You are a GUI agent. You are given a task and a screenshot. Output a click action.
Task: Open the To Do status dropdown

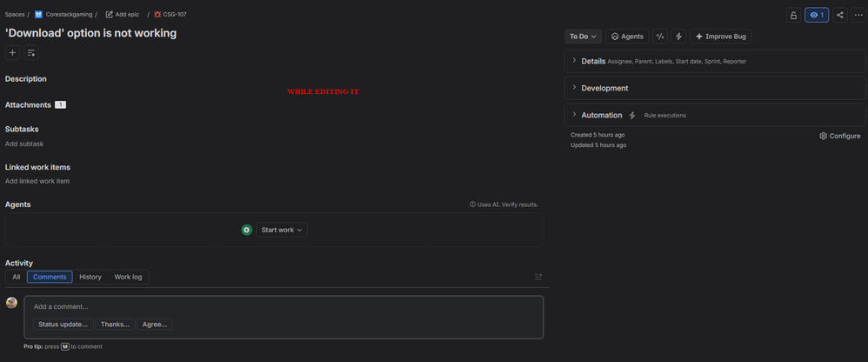pyautogui.click(x=583, y=37)
